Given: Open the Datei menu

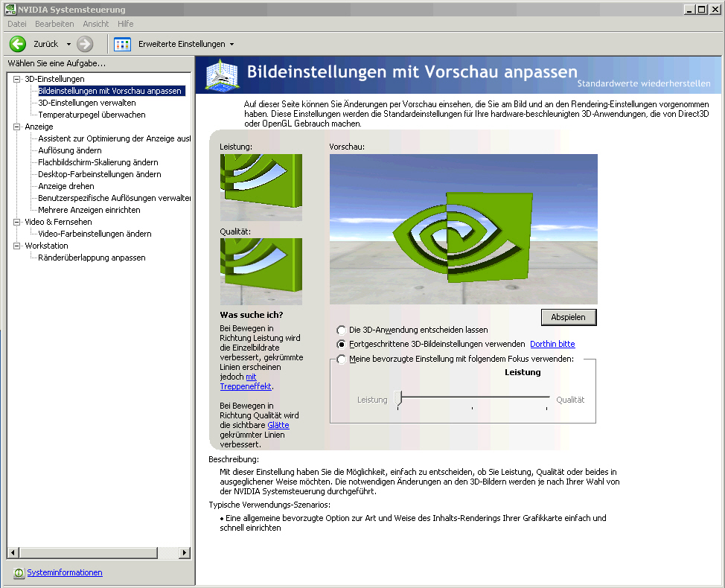Looking at the screenshot, I should tap(16, 24).
